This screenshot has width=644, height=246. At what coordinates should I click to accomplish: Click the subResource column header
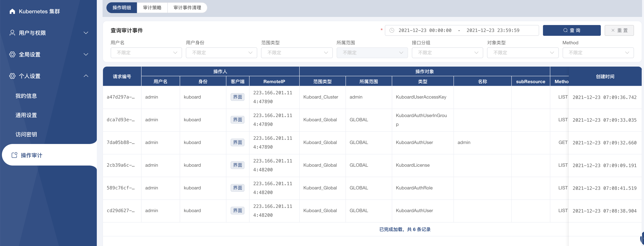[x=530, y=82]
